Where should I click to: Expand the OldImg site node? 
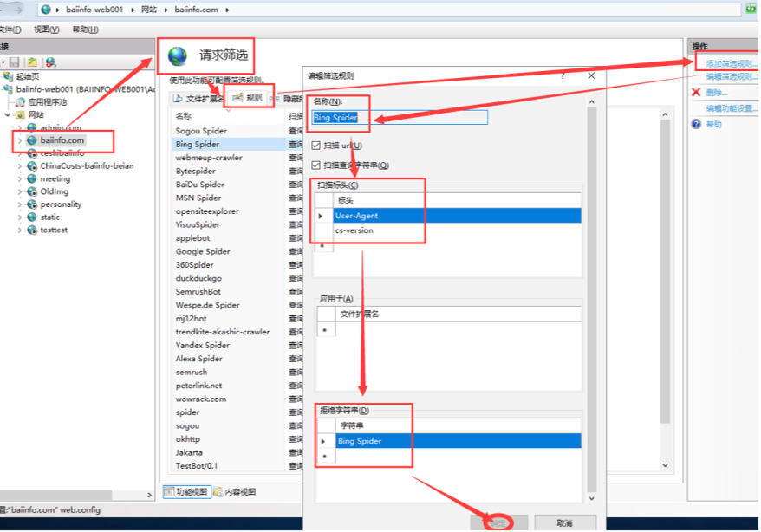20,191
